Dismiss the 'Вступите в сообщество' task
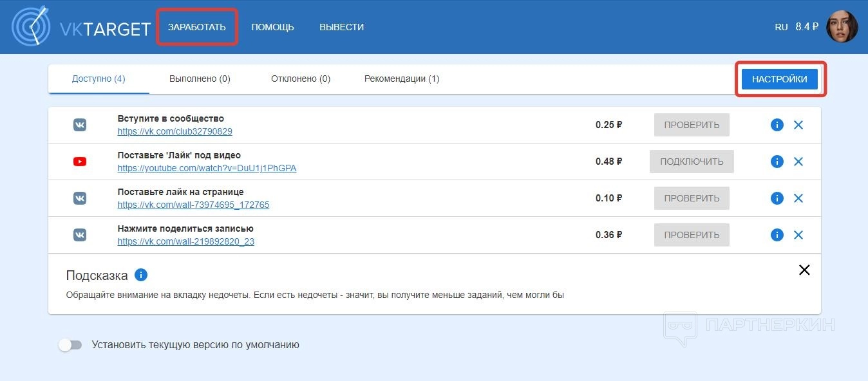 click(798, 125)
